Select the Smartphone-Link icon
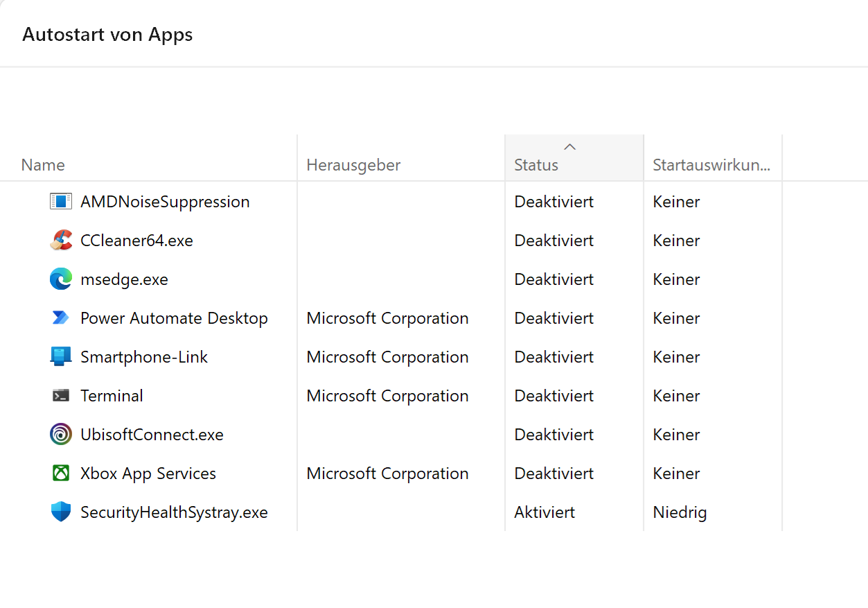This screenshot has height=608, width=868. coord(61,357)
